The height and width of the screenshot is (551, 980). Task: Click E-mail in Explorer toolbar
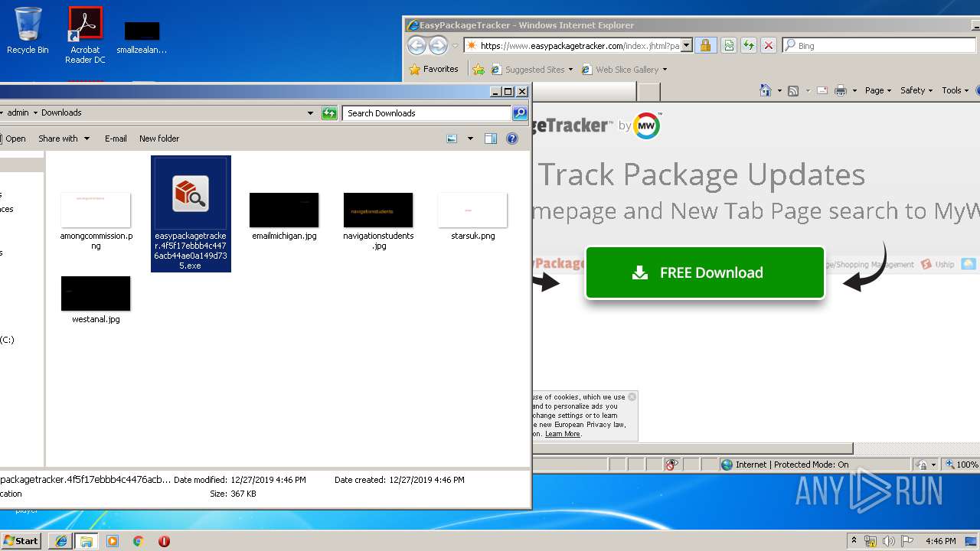coord(116,139)
